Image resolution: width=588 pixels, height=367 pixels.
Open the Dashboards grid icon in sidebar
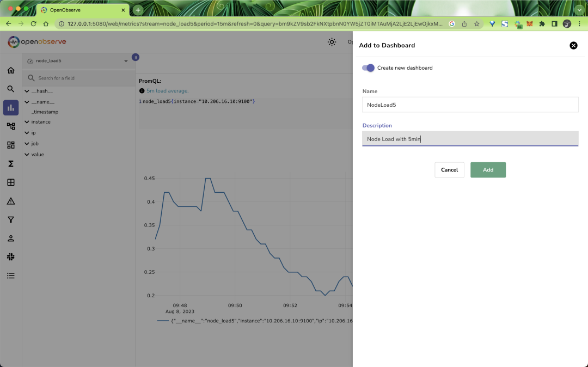click(x=11, y=145)
